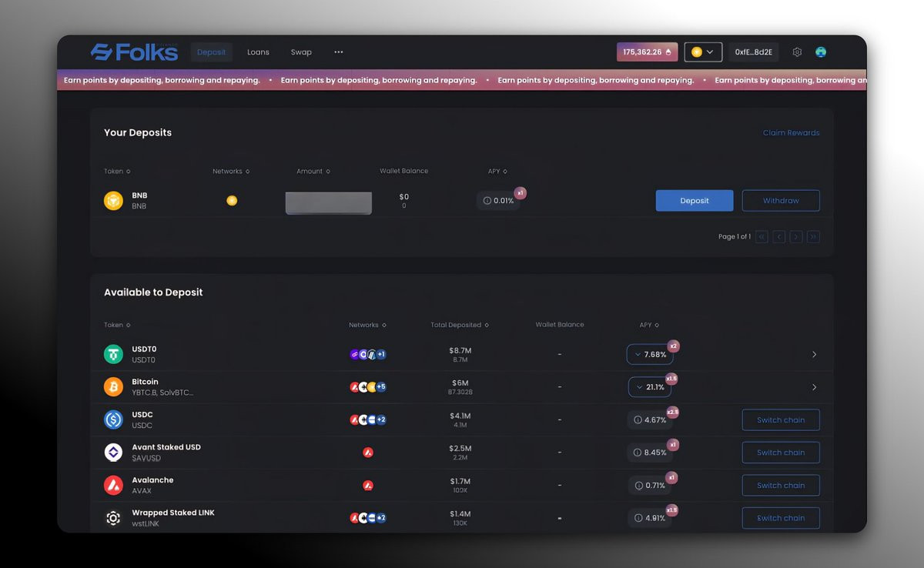Sort Available to Deposit by APY
Screen dimensions: 924x568
pos(649,325)
